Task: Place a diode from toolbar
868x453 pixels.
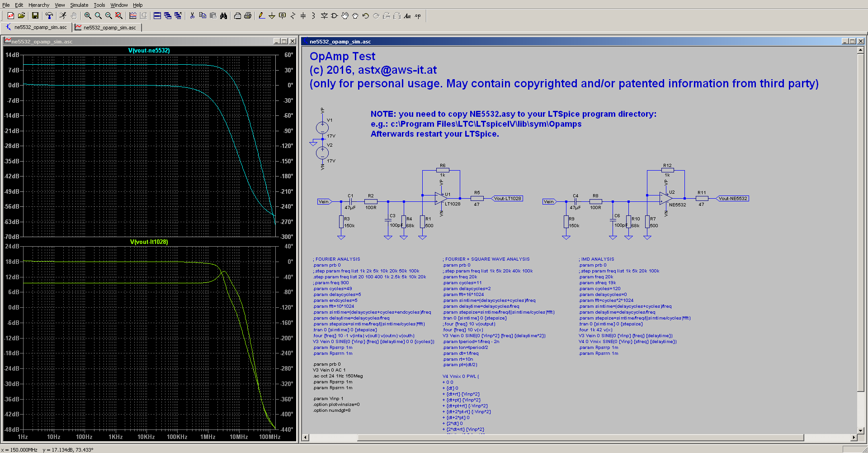Action: click(324, 16)
